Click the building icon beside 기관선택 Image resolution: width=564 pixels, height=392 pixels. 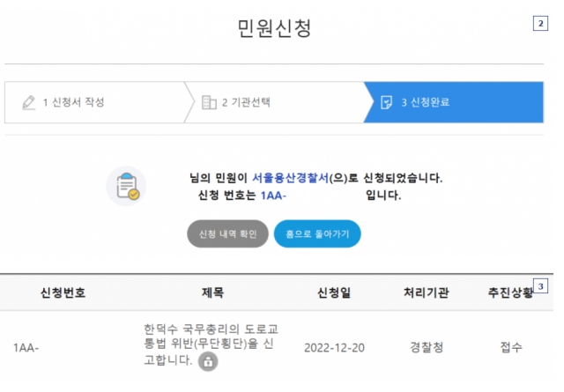[x=209, y=102]
